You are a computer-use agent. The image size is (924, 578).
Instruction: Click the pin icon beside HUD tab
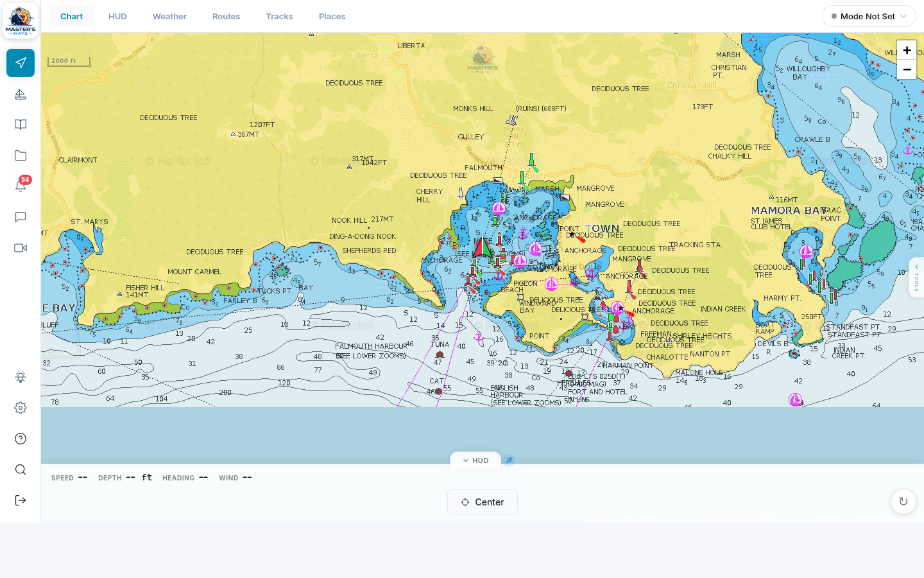point(509,460)
